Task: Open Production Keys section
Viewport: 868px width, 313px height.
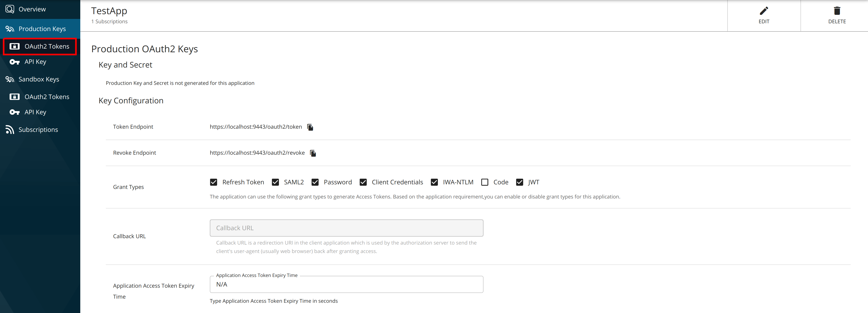Action: coord(42,29)
